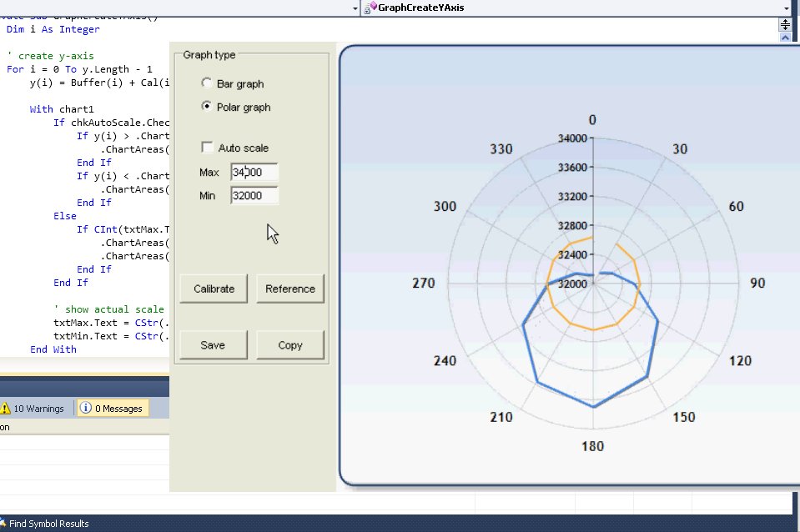Click the Min value input field
The width and height of the screenshot is (800, 532).
pos(254,196)
